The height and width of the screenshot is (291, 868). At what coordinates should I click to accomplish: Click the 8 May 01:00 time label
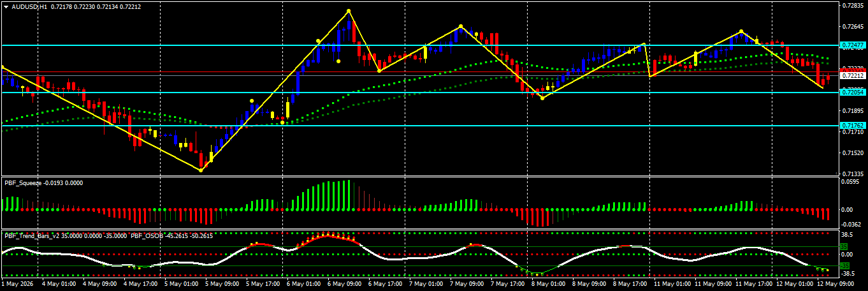(x=547, y=283)
